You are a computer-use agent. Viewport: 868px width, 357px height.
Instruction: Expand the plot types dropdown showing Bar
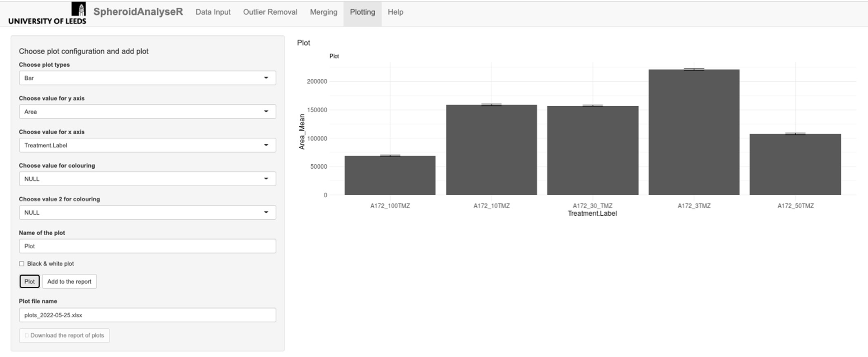147,78
